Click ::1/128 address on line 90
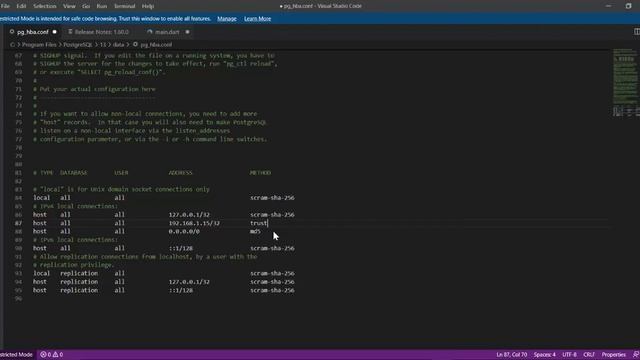Screen dimensions: 640x360 [x=181, y=248]
